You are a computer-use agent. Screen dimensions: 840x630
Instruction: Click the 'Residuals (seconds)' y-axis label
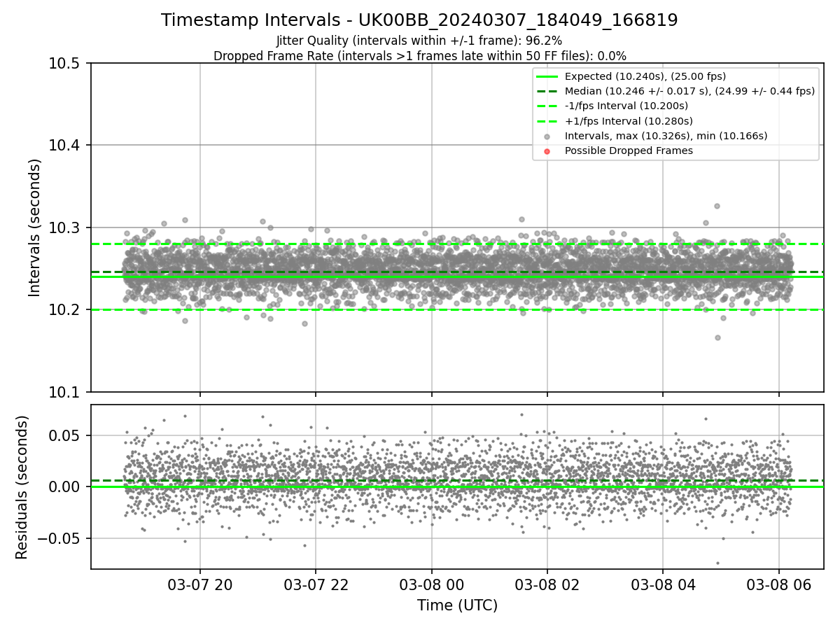tap(22, 486)
